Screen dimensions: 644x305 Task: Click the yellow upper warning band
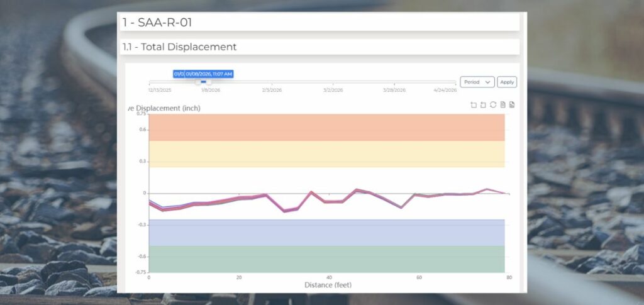326,154
